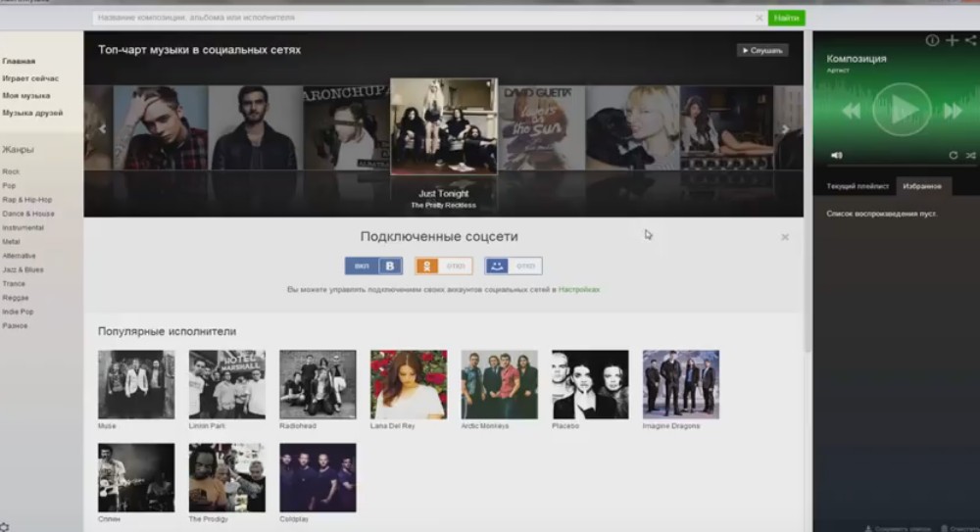Select the Разное genre

[15, 325]
